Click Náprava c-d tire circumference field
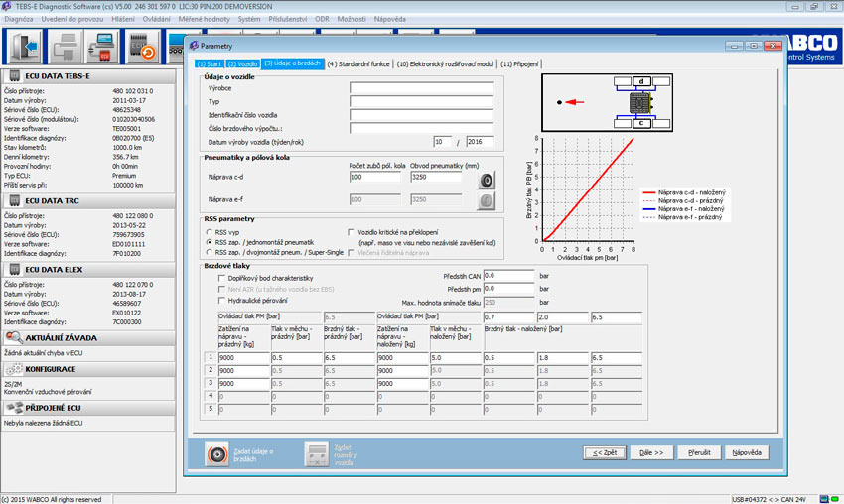The image size is (844, 504). pos(436,177)
